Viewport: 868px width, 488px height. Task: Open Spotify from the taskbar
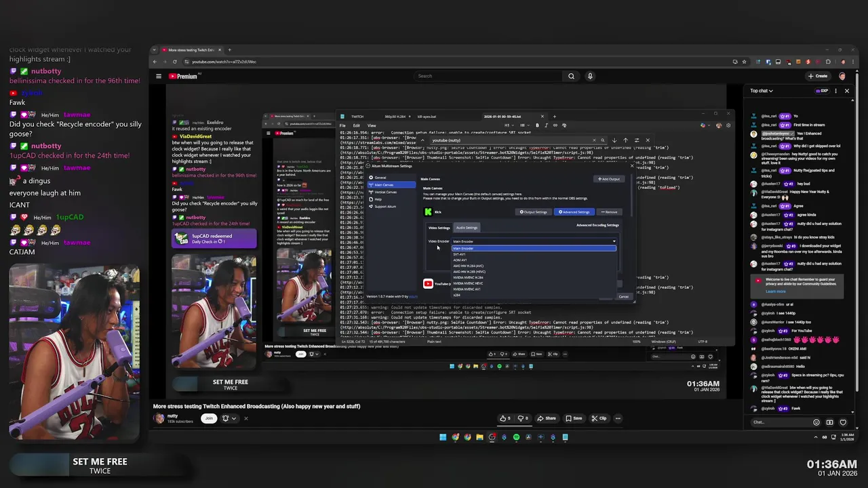[516, 437]
